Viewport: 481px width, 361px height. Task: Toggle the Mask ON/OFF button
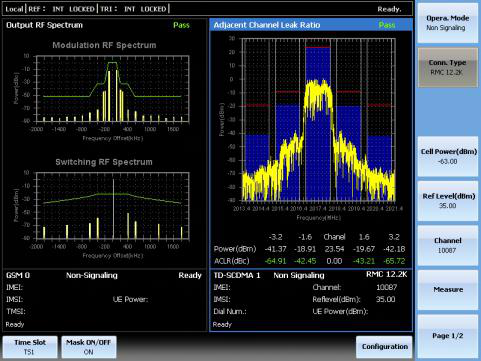point(89,347)
